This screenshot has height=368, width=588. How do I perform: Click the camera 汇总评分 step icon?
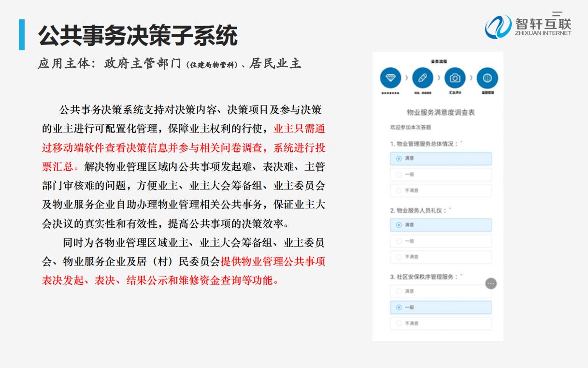(455, 77)
